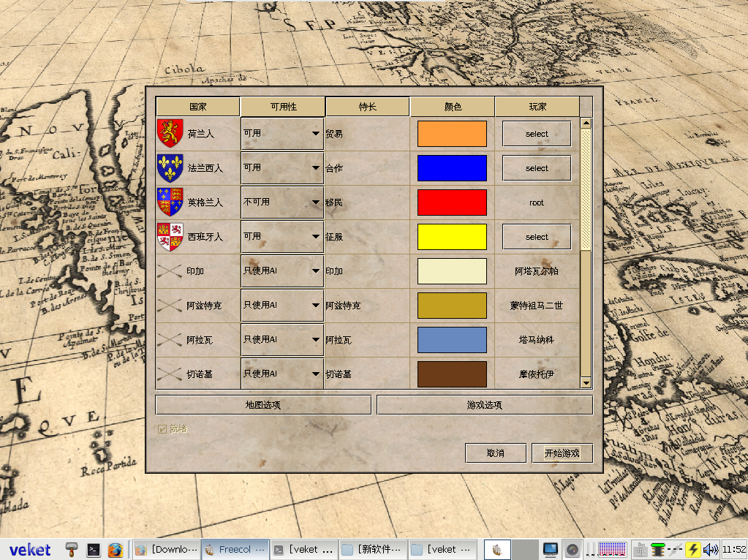
Task: Click the hammer tool icon in taskbar
Action: click(72, 550)
